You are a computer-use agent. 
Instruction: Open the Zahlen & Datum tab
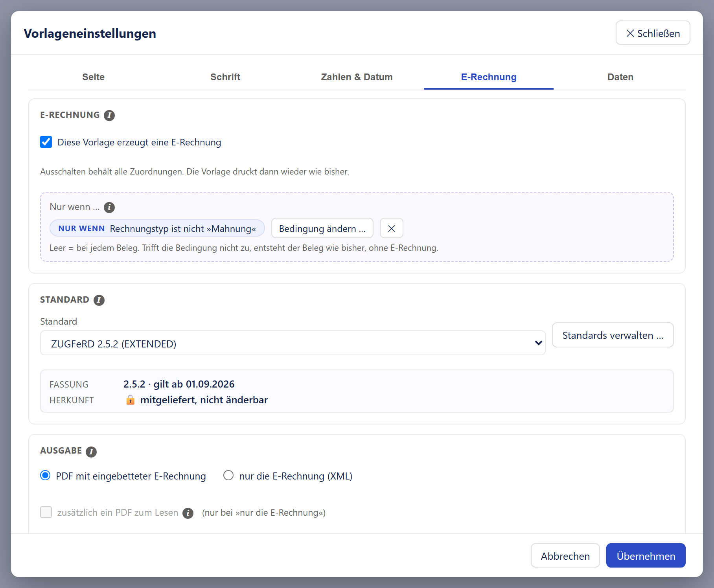pyautogui.click(x=357, y=77)
